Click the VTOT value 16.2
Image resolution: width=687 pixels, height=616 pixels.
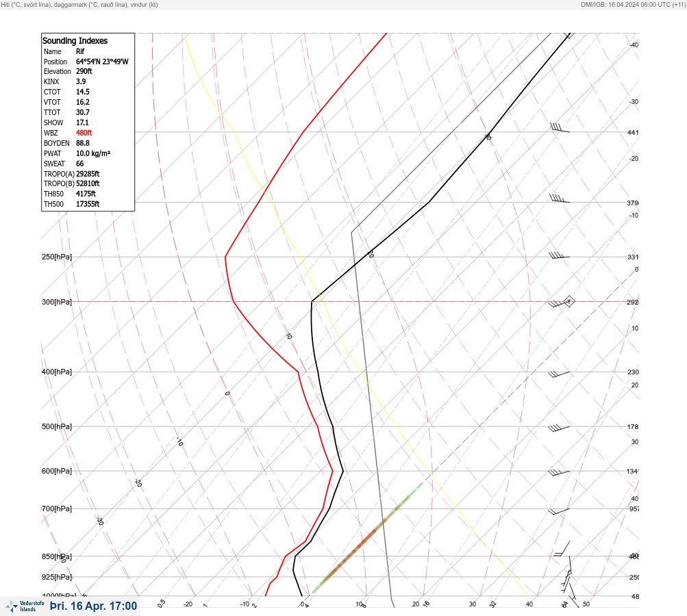(83, 102)
